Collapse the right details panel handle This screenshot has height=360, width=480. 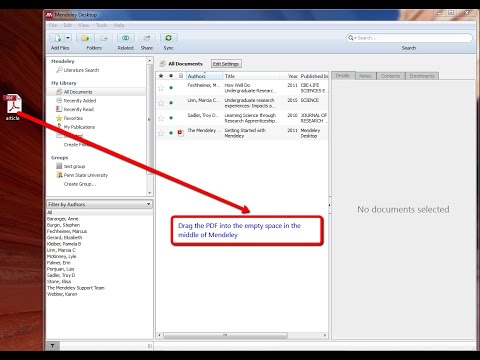(x=330, y=205)
